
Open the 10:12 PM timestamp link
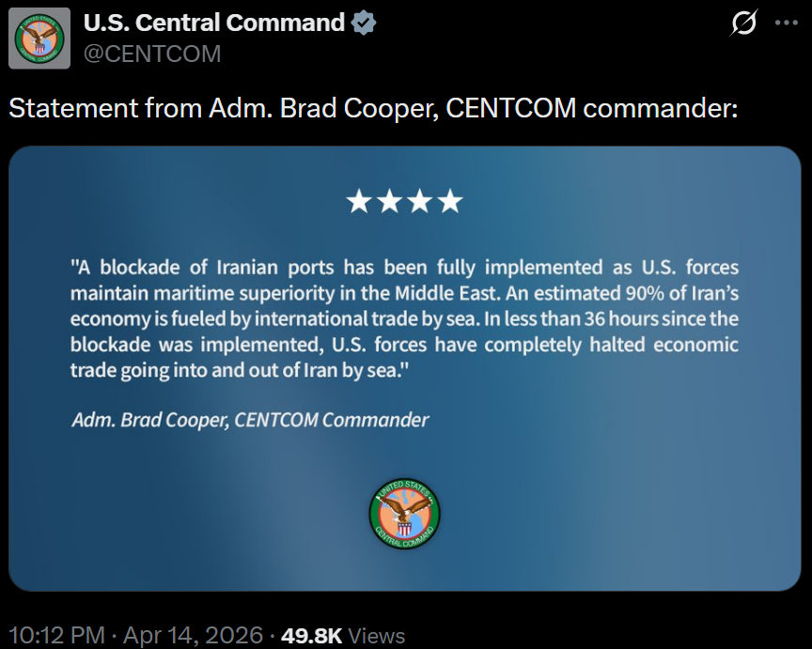[55, 636]
